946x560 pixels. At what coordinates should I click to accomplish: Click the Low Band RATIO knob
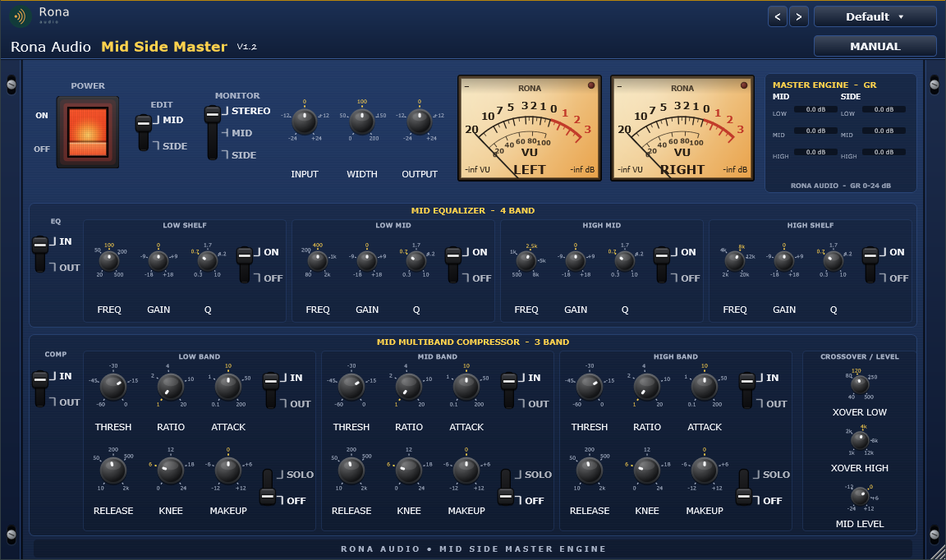[x=171, y=387]
